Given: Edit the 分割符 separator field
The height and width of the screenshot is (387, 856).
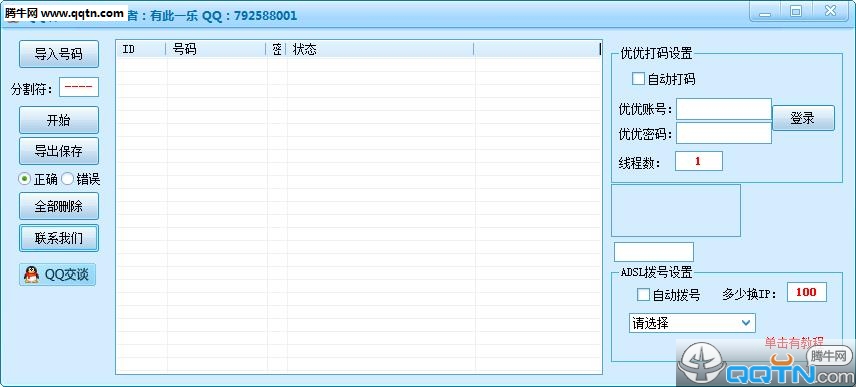Looking at the screenshot, I should click(79, 87).
